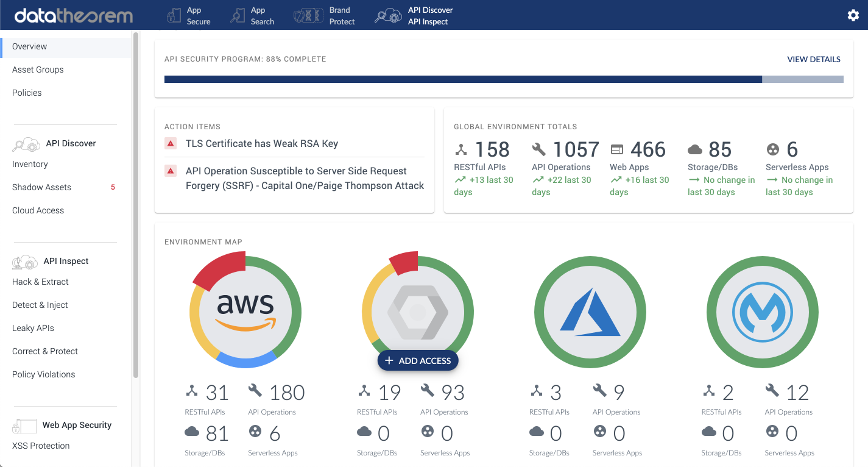
Task: Click the '+22 last 30 days' trend text
Action: [562, 186]
